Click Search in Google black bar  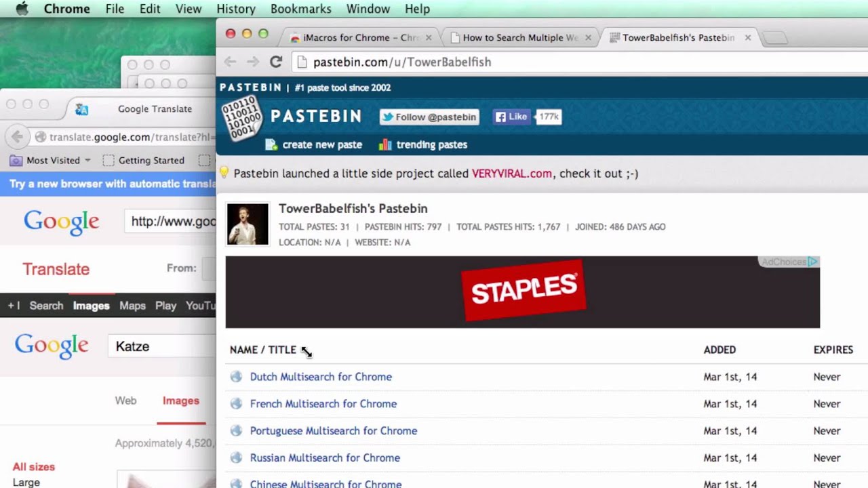click(46, 306)
